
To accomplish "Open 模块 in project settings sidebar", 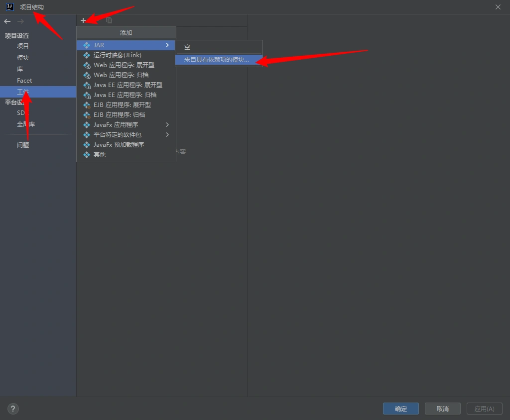I will (23, 58).
